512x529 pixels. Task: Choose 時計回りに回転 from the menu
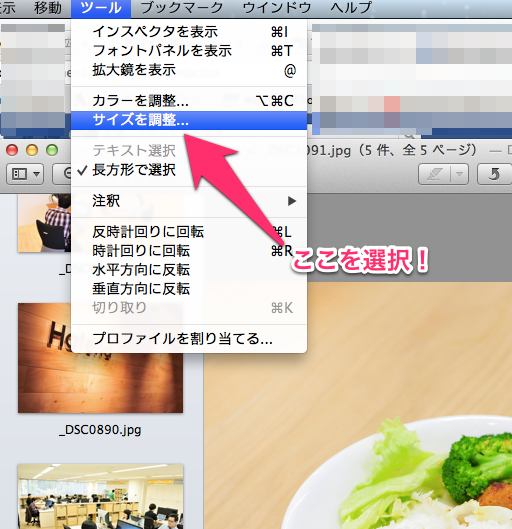point(189,251)
